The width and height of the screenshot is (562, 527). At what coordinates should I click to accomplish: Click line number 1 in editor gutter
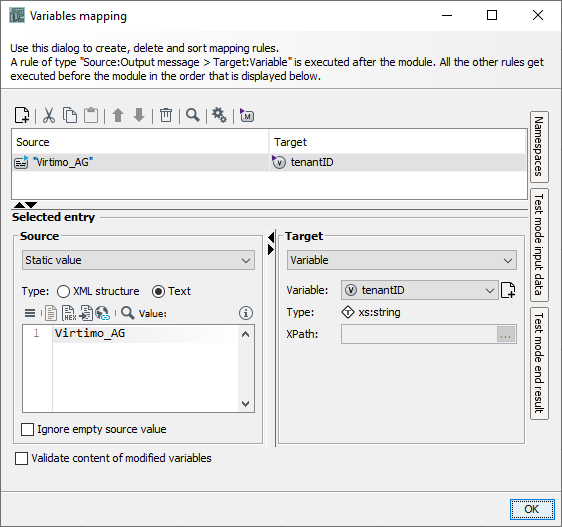click(x=36, y=333)
